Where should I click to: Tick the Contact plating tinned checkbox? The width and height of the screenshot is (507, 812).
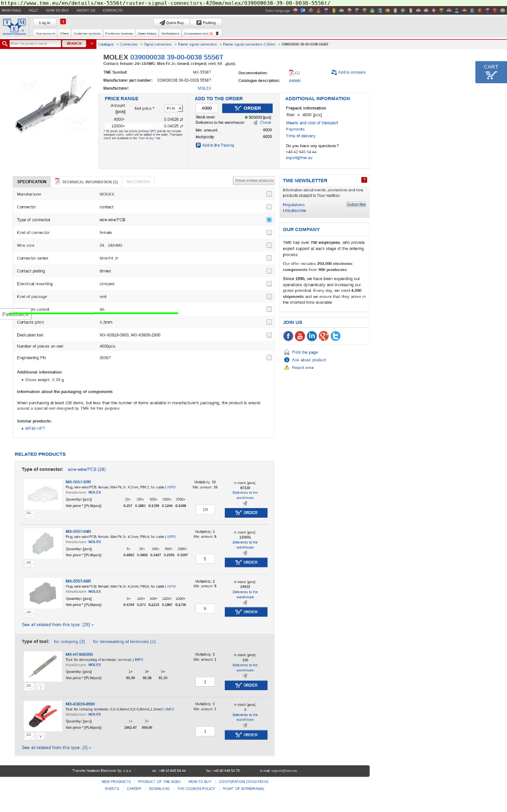269,270
